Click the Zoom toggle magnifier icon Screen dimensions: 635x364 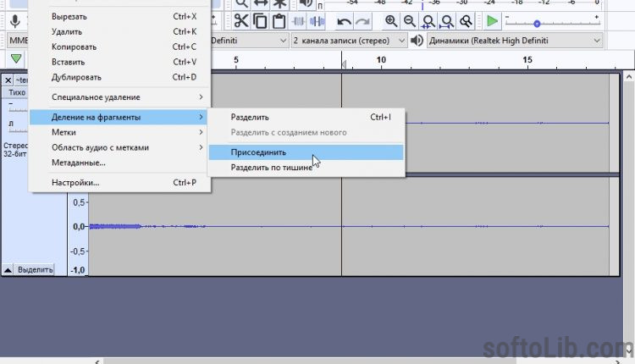466,20
